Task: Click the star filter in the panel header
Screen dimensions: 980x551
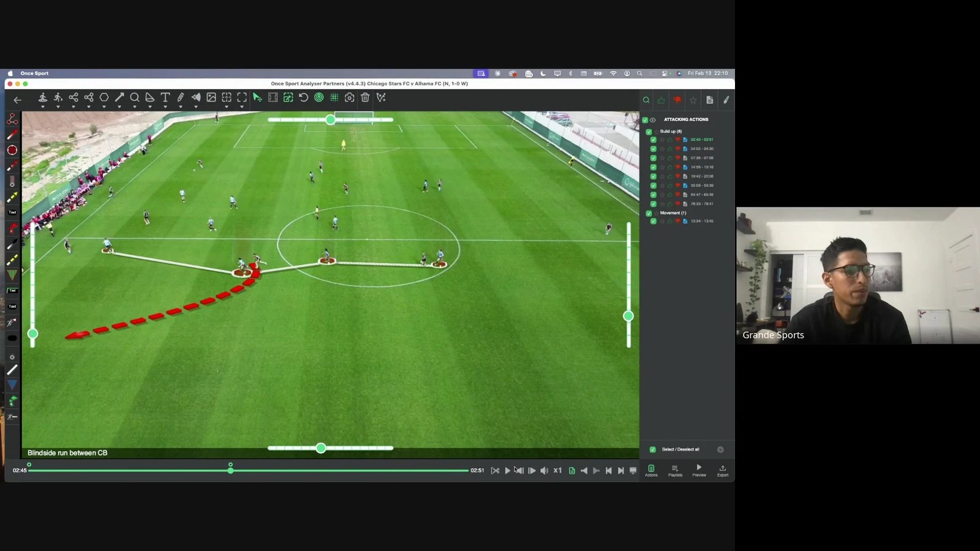Action: click(693, 100)
